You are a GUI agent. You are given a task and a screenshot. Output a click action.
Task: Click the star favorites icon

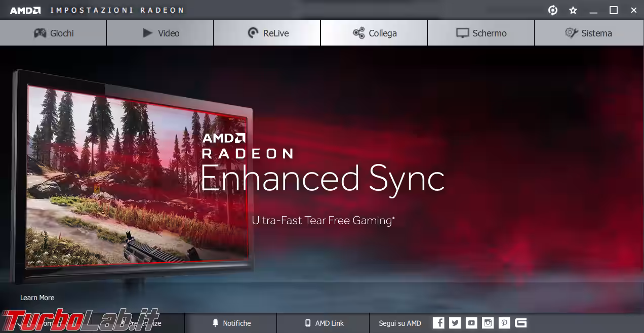tap(573, 10)
